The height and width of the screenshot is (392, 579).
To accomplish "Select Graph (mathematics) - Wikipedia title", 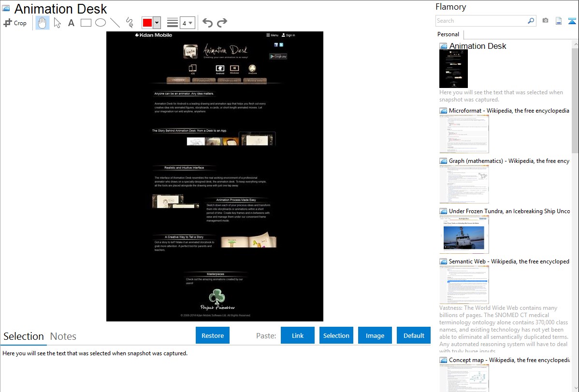I will 509,161.
